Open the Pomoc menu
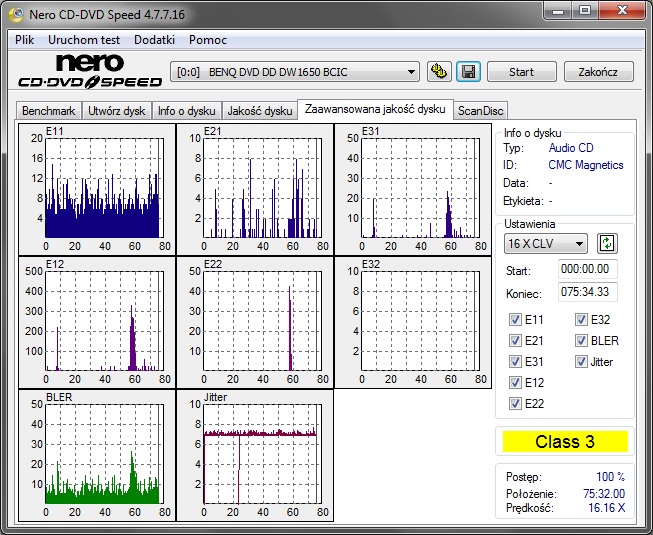 tap(208, 40)
